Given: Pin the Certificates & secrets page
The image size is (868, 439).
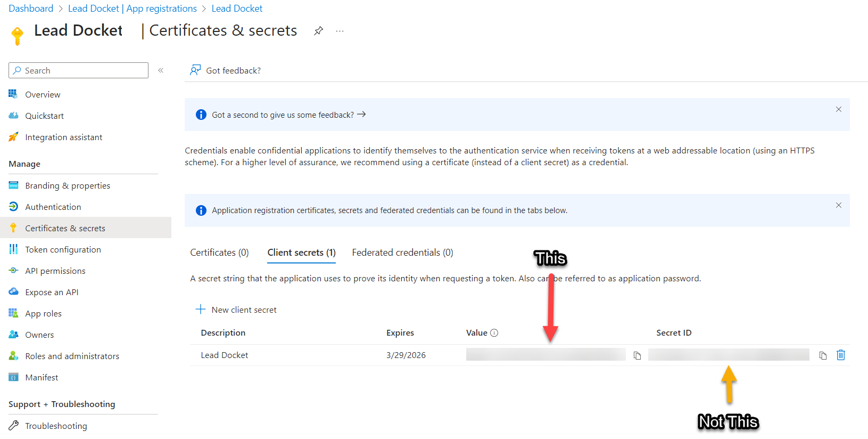Looking at the screenshot, I should click(x=318, y=31).
